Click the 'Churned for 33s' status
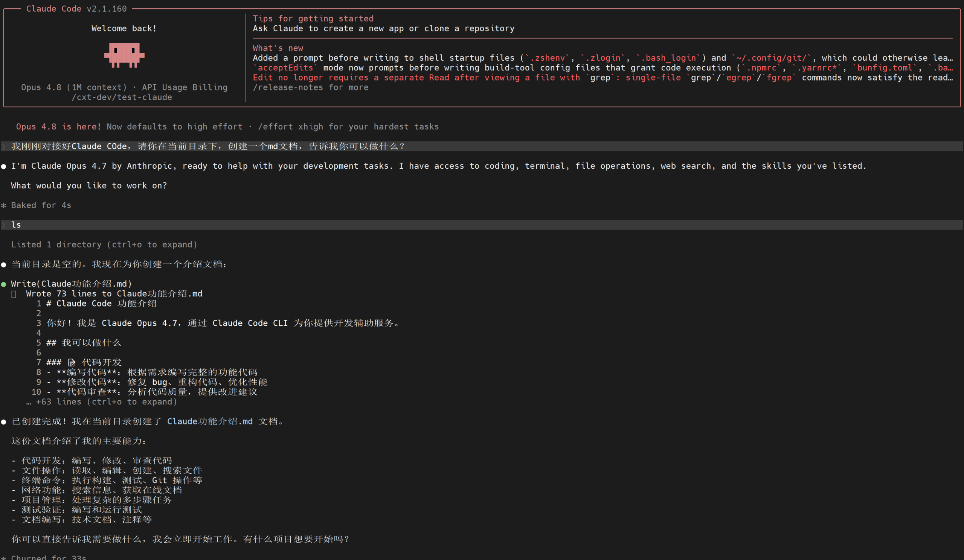 [x=49, y=557]
